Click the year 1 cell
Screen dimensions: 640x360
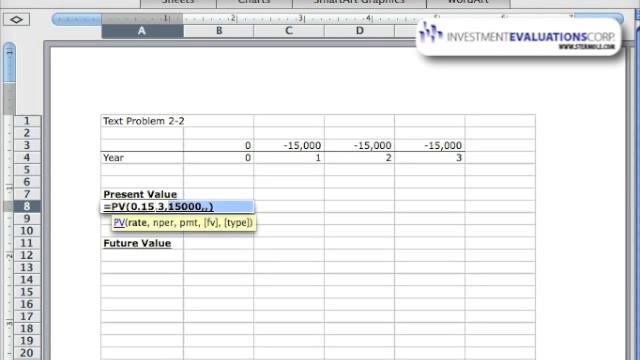tap(289, 158)
